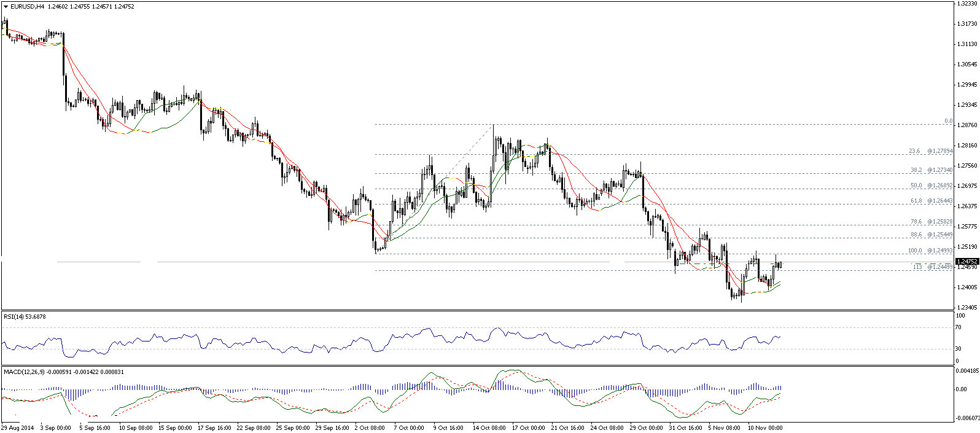Image resolution: width=980 pixels, height=433 pixels.
Task: Click the RSI(14) 53.6878 indicator label
Action: coord(25,317)
